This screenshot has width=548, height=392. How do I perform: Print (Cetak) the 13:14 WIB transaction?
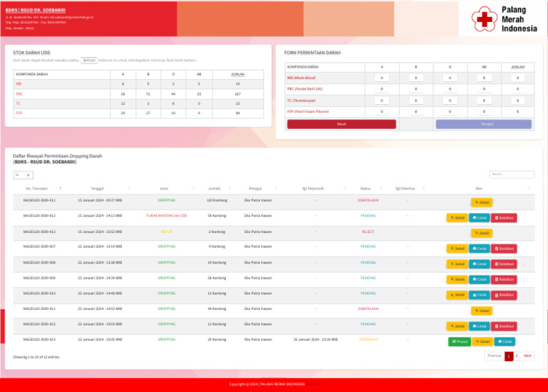[479, 249]
